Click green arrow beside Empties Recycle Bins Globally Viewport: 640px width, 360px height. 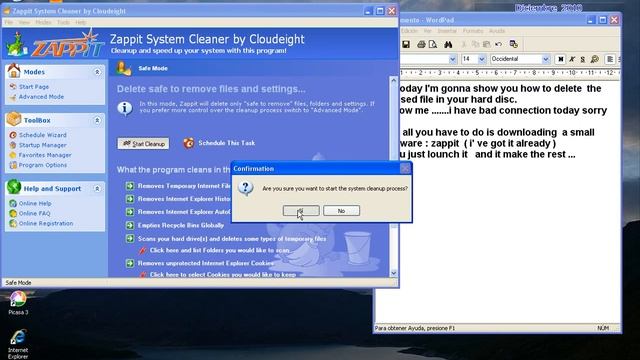[130, 225]
